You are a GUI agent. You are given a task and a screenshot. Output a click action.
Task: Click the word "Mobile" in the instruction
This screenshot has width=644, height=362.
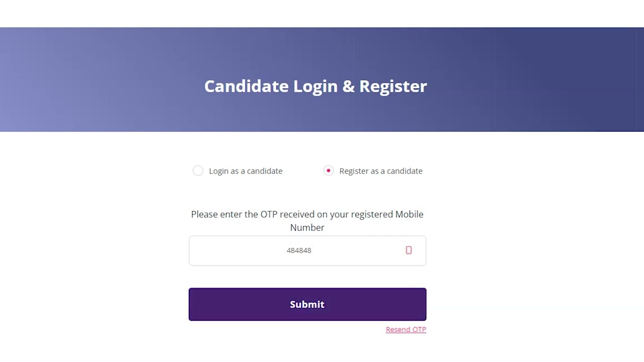click(x=409, y=214)
